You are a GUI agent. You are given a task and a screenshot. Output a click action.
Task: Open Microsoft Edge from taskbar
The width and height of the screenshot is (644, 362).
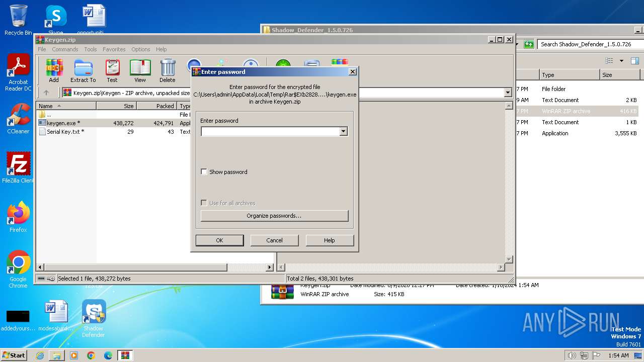108,355
